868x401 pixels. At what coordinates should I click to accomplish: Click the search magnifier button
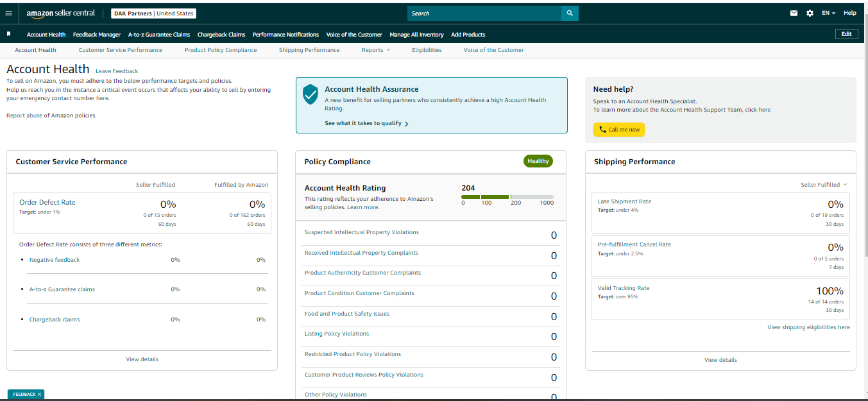570,13
